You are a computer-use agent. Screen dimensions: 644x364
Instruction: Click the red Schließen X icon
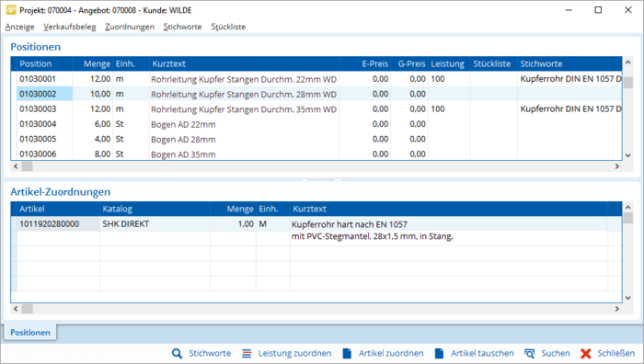point(586,353)
